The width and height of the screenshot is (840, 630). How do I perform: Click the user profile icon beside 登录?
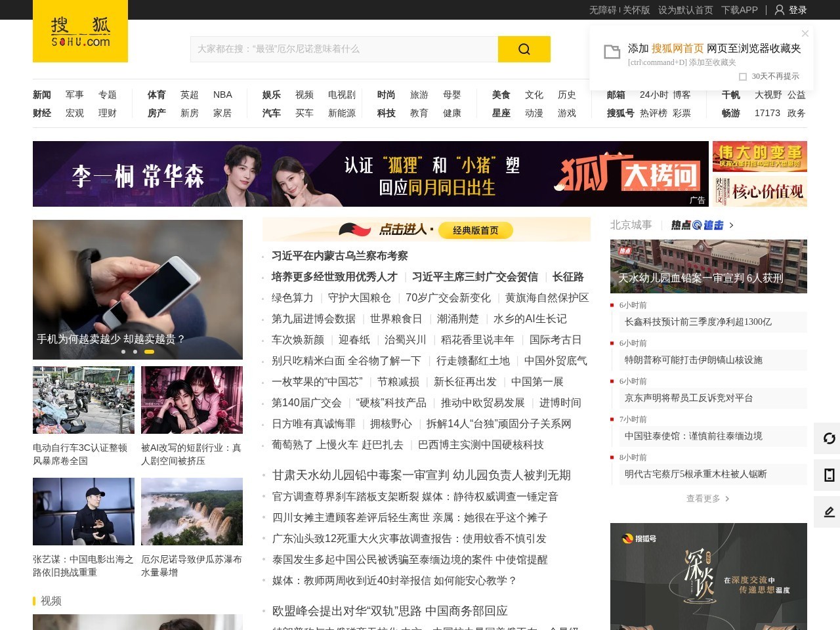[x=780, y=10]
